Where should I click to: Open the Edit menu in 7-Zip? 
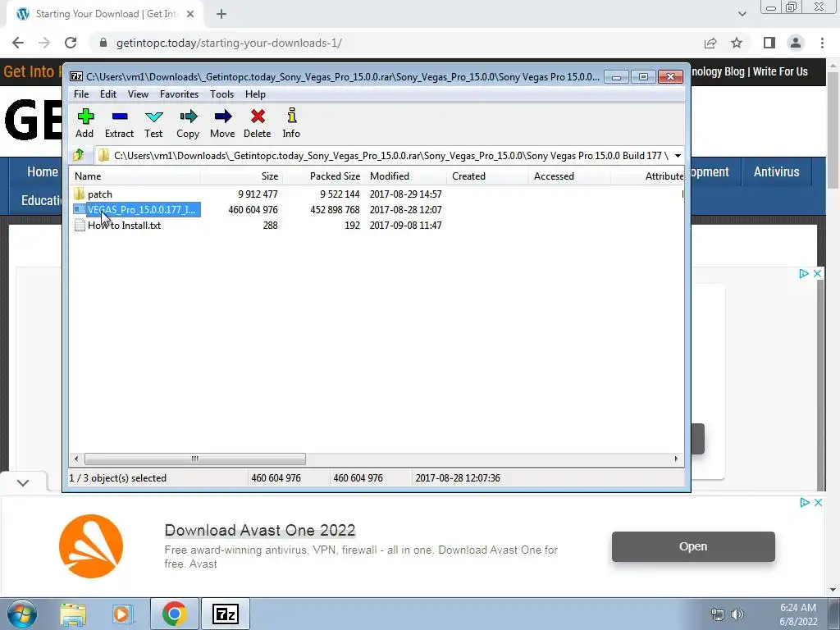tap(108, 94)
